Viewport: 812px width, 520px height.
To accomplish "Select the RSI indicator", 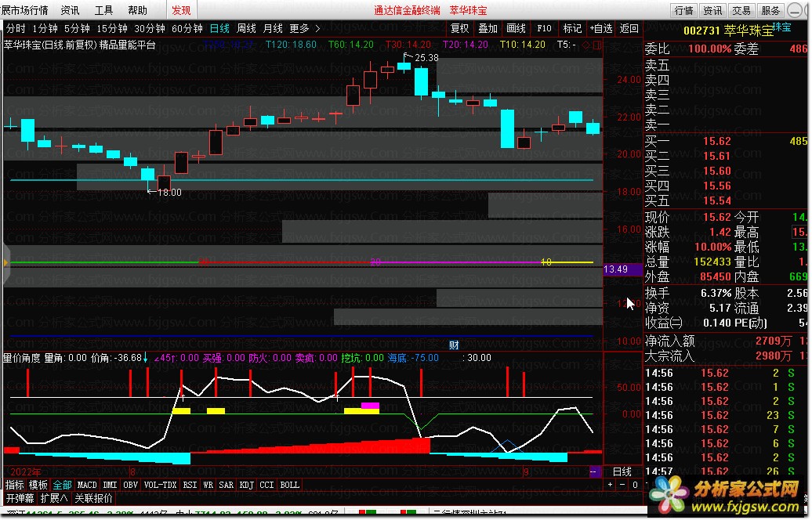I will coord(190,485).
